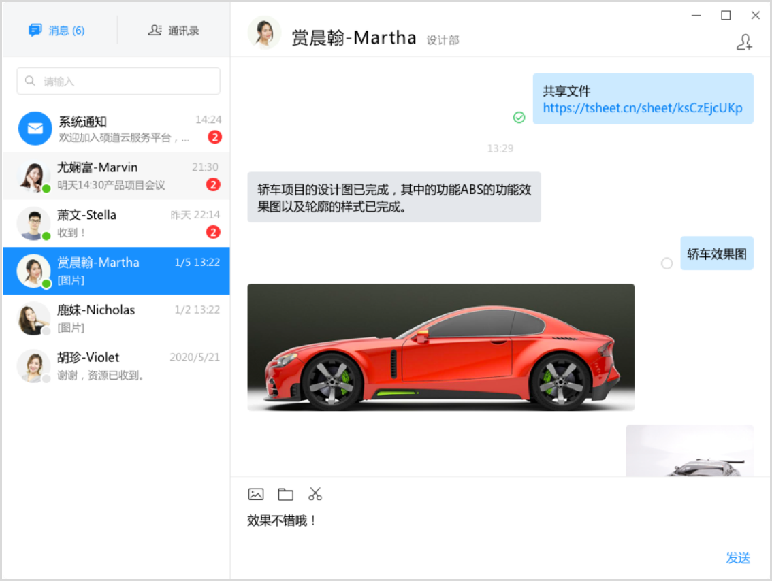Image resolution: width=772 pixels, height=582 pixels.
Task: Click the green delivered checkmark beside shared file
Action: pos(519,117)
